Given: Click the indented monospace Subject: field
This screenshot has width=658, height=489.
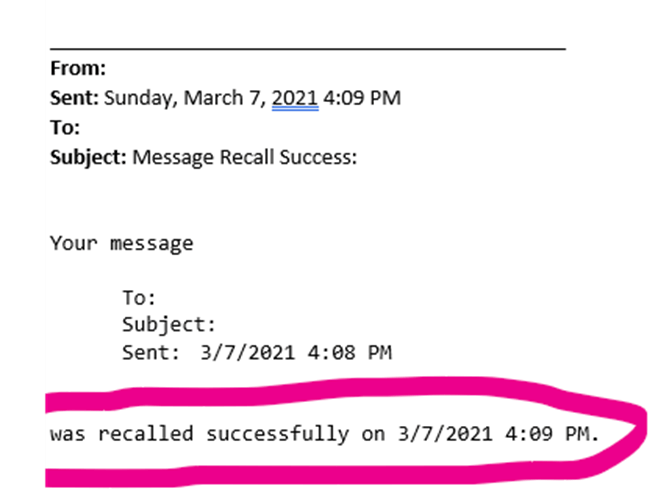Looking at the screenshot, I should click(x=169, y=325).
